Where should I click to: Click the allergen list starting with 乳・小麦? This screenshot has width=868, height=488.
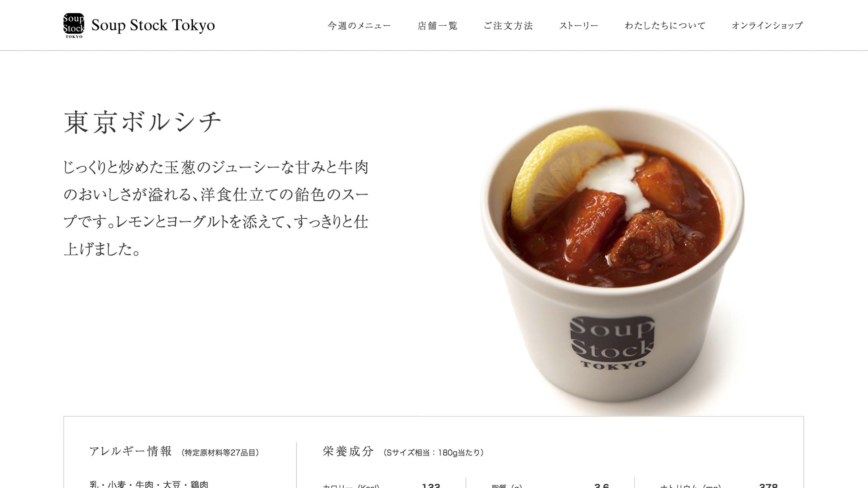149,484
